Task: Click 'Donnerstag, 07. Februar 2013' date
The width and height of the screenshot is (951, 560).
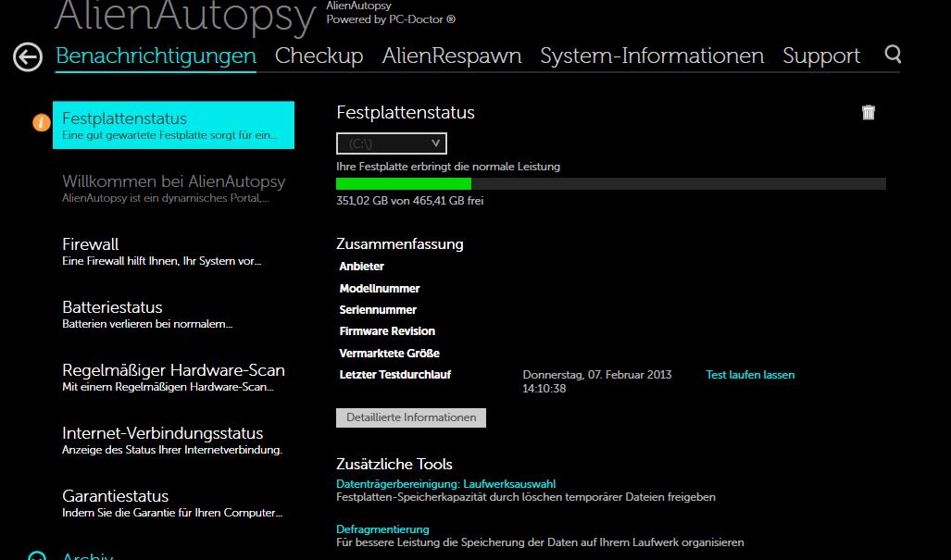Action: [x=597, y=375]
